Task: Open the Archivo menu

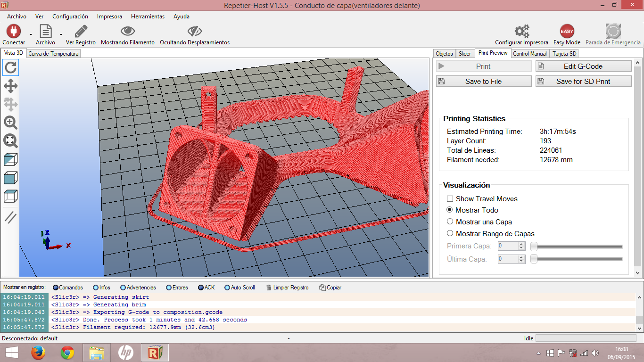Action: (17, 16)
